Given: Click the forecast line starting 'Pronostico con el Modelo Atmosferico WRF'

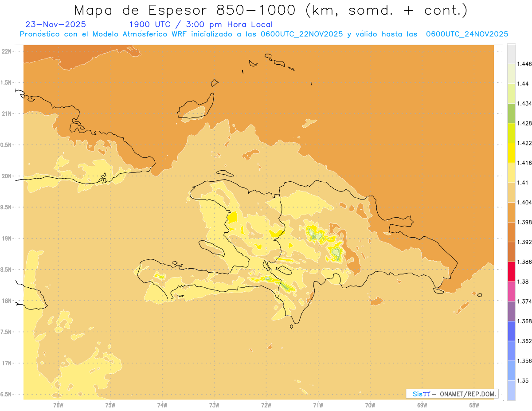Looking at the screenshot, I should tap(264, 34).
